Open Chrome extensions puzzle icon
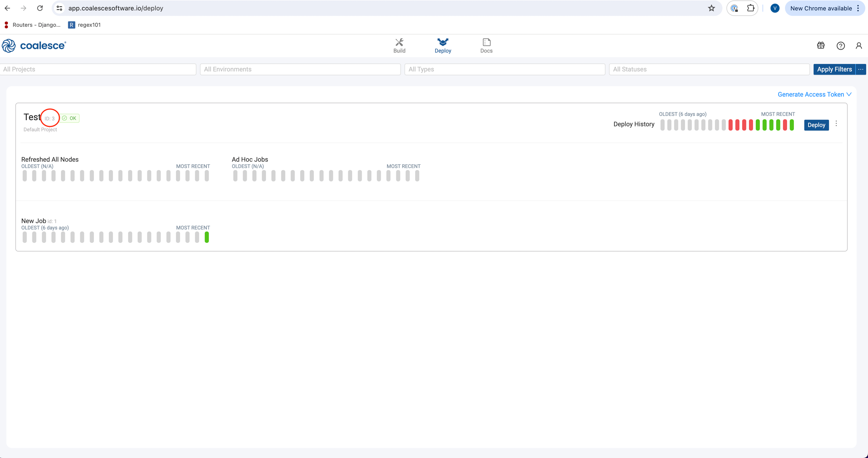The image size is (868, 458). click(x=750, y=8)
